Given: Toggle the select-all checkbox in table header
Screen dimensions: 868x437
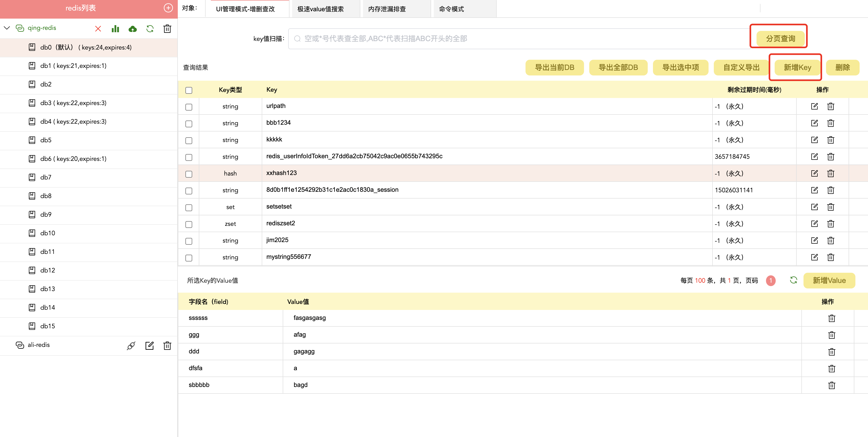Looking at the screenshot, I should click(x=189, y=90).
